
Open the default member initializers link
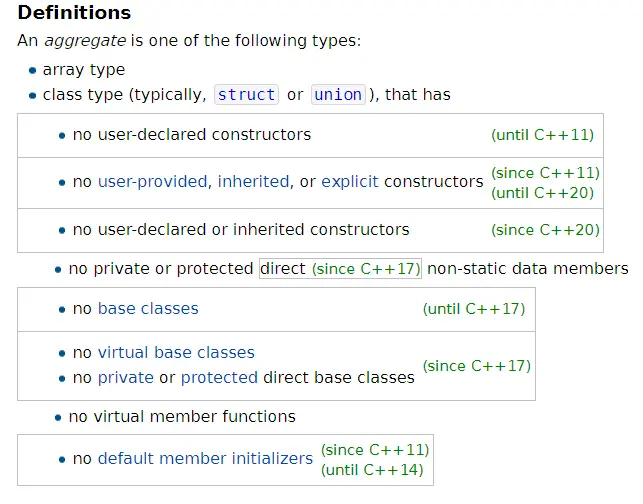[x=205, y=458]
